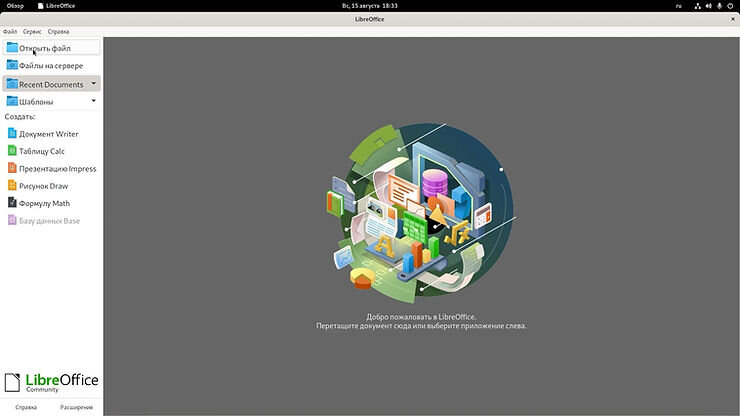
Task: Click the power icon in system tray
Action: point(730,6)
